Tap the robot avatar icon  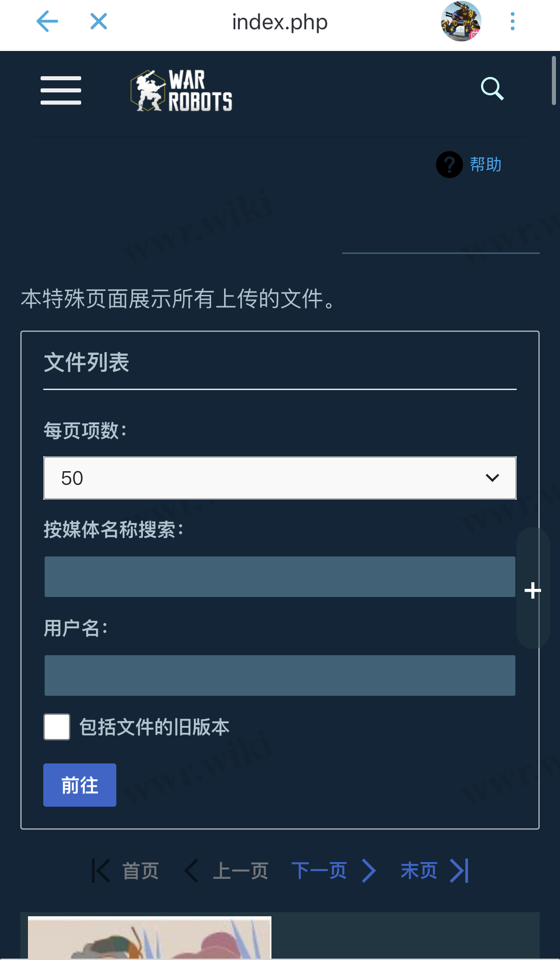click(461, 21)
